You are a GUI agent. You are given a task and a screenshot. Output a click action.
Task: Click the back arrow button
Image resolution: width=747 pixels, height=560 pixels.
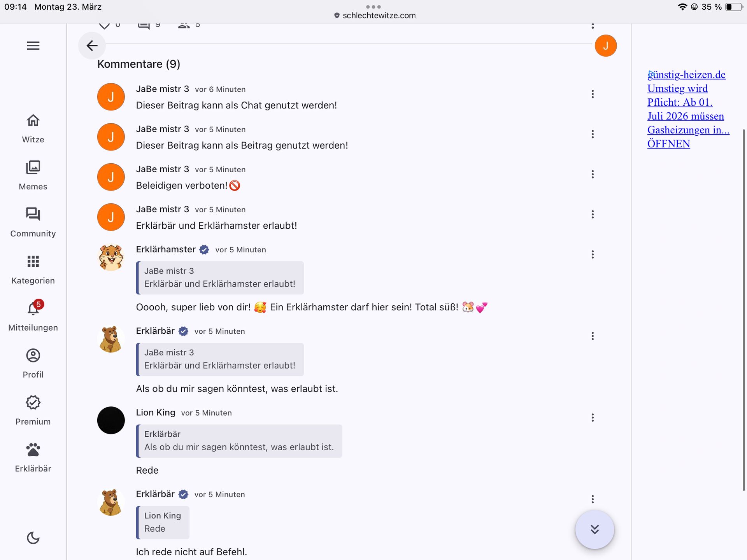pos(92,45)
